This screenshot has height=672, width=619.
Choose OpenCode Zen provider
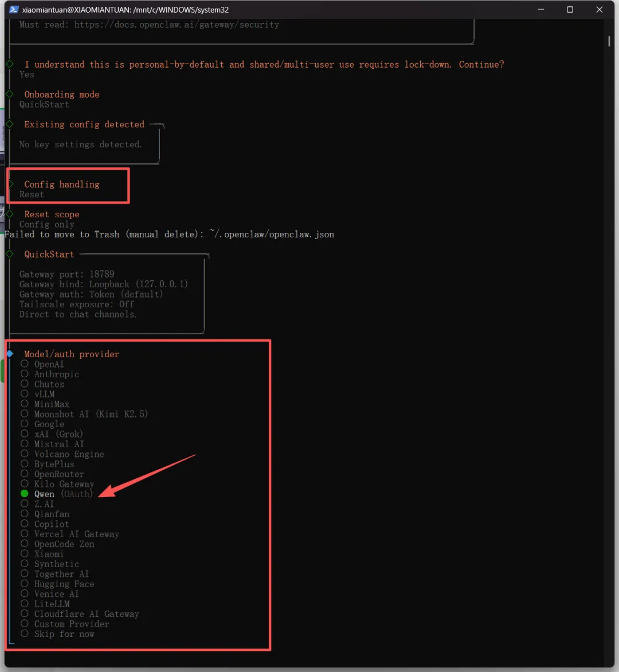[57, 544]
